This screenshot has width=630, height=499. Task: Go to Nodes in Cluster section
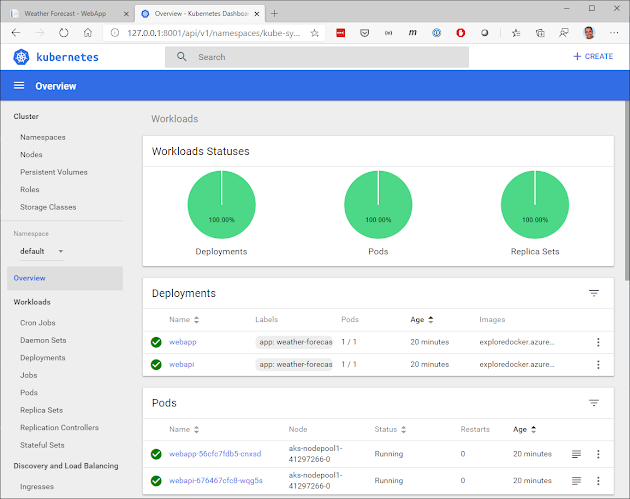[31, 154]
